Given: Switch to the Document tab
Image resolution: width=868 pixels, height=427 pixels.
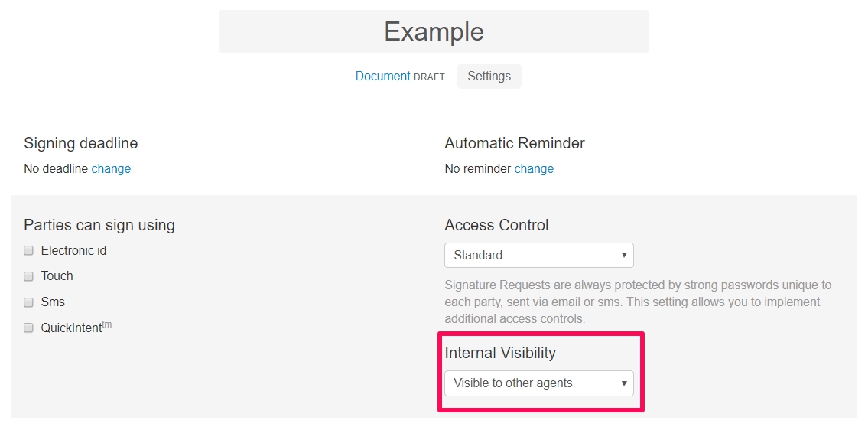Looking at the screenshot, I should (x=382, y=77).
